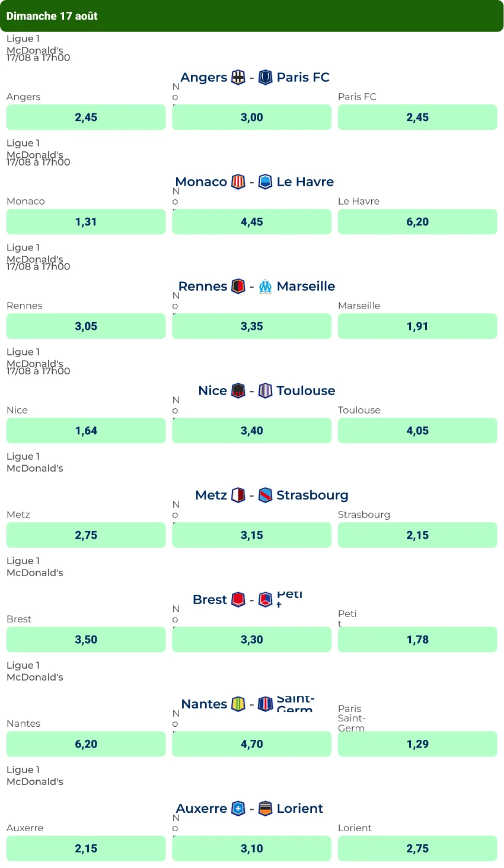Click the Paris FC club crest
Viewport: 504px width, 868px height.
266,78
